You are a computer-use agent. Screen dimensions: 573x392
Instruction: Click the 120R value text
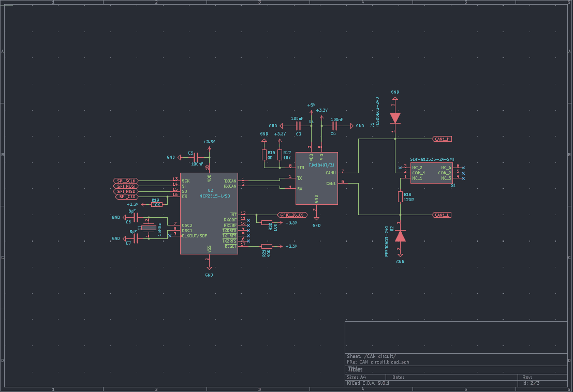click(409, 200)
